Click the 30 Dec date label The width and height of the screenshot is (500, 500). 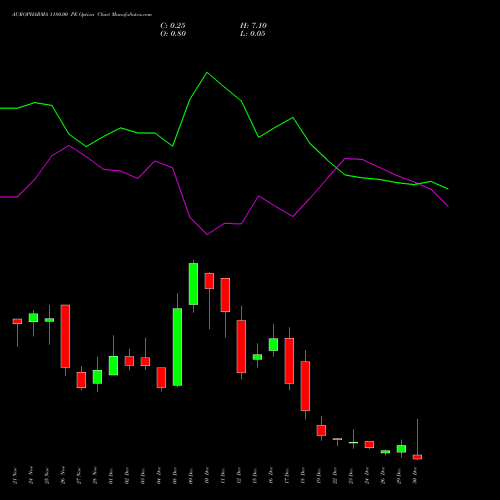[x=415, y=476]
